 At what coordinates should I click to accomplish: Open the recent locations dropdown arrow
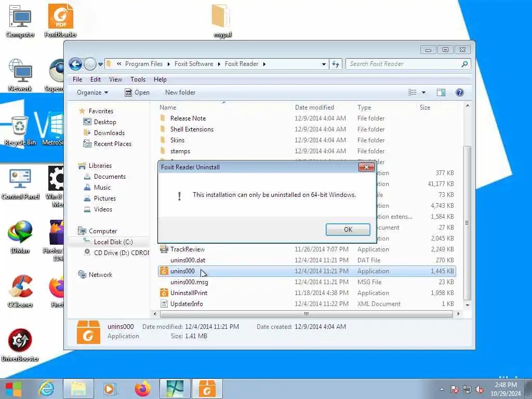[100, 64]
